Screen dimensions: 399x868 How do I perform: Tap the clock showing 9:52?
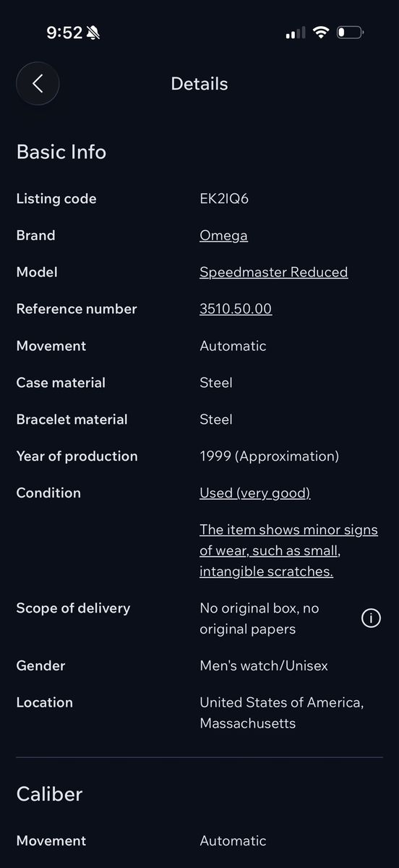coord(64,33)
